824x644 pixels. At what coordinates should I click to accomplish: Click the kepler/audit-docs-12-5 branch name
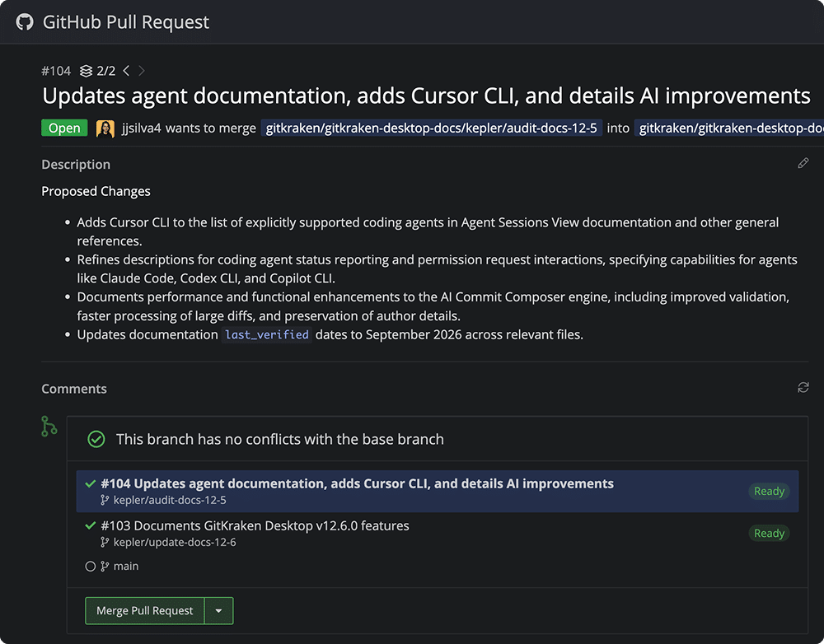pos(170,500)
